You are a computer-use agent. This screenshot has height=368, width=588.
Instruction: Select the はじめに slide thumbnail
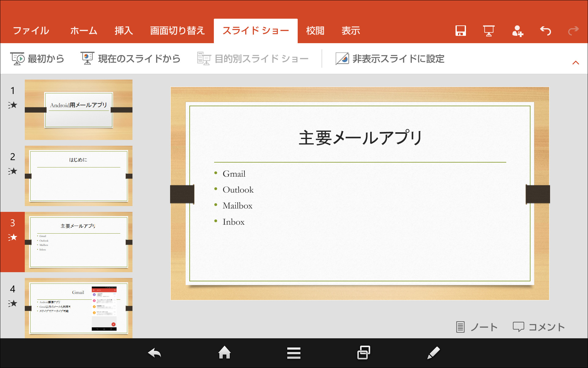78,176
